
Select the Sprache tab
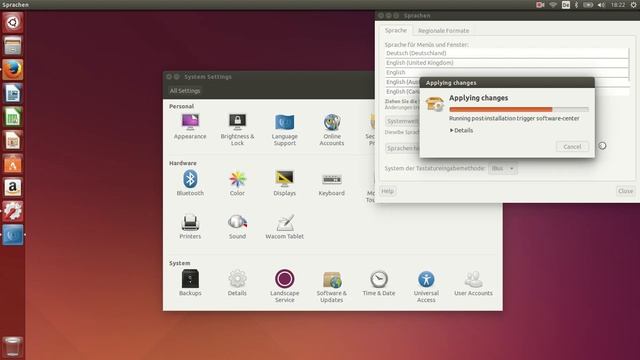tap(396, 30)
